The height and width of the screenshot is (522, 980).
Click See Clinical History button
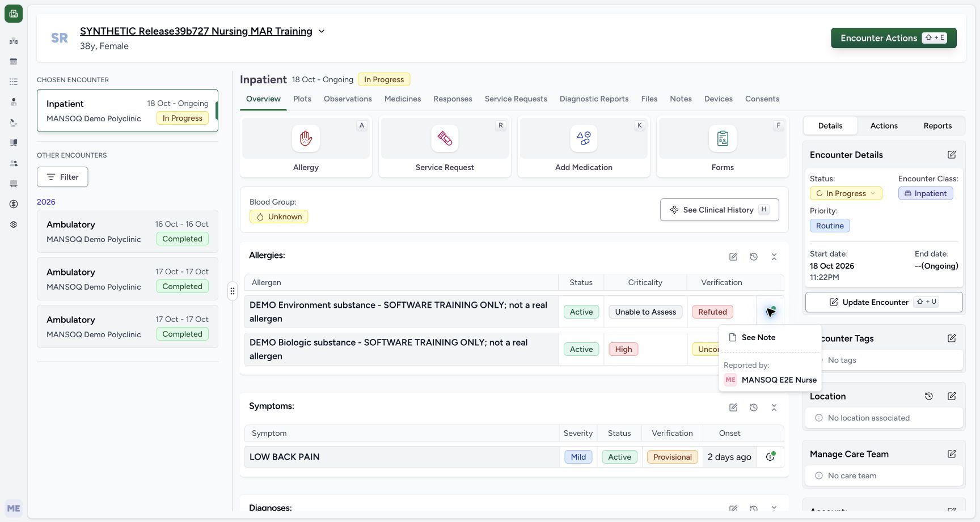719,210
